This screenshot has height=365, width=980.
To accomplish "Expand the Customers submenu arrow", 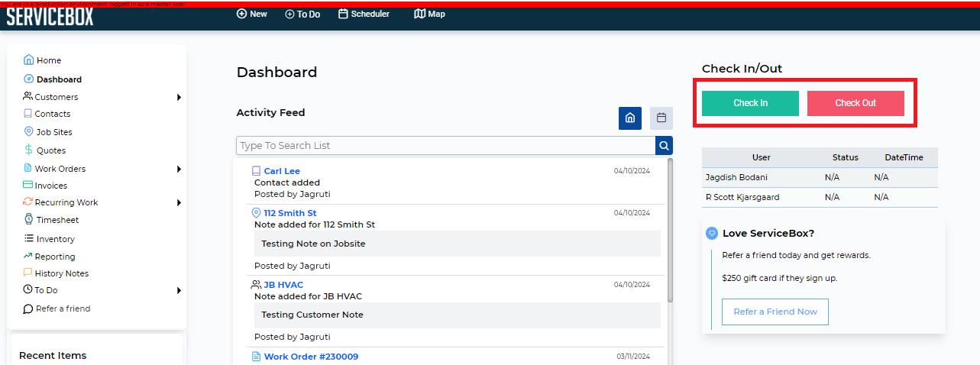I will point(179,97).
